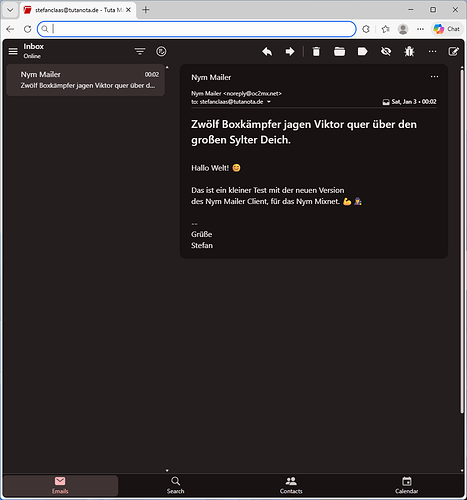Open browser extensions icon

point(366,29)
